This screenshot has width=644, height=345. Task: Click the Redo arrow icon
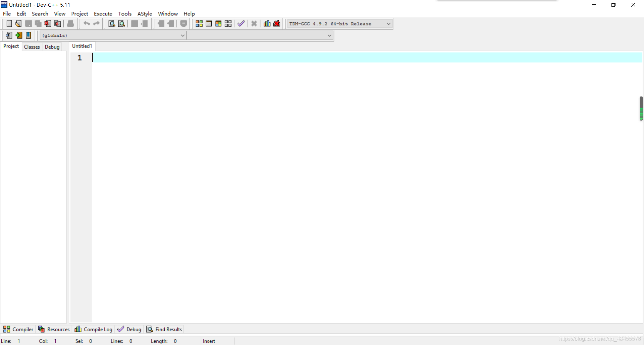pos(97,23)
